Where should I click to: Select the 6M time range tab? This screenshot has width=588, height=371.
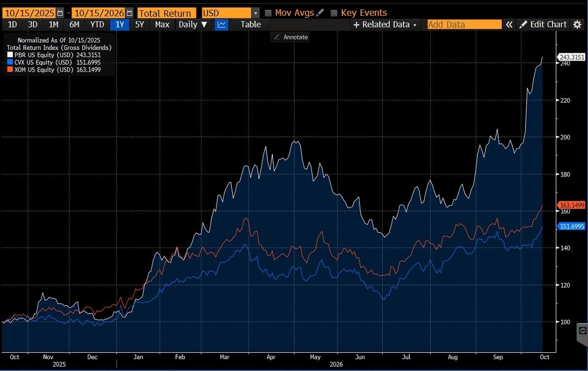coord(74,25)
